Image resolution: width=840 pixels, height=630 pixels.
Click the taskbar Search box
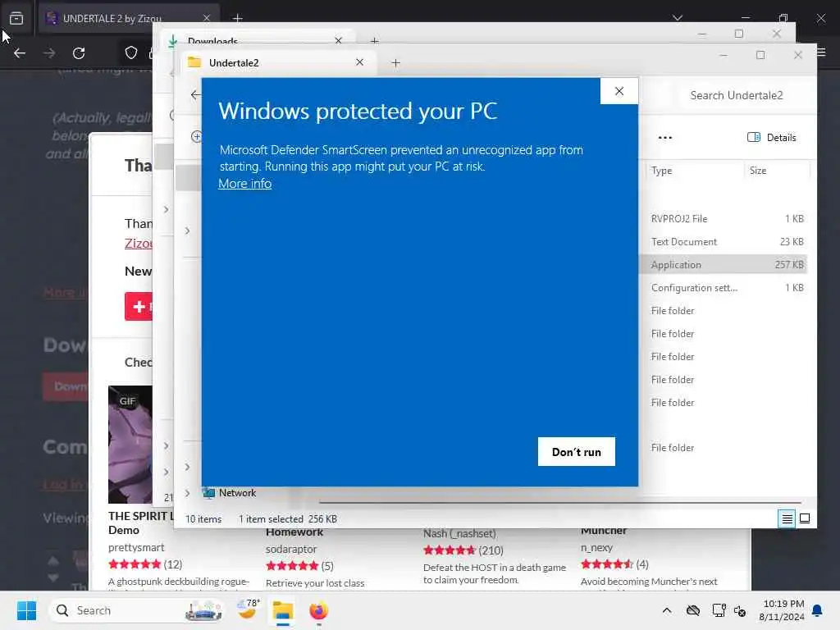click(x=137, y=610)
